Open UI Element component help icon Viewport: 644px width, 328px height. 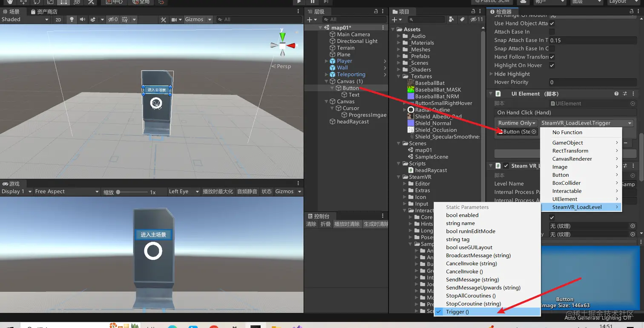tap(616, 94)
